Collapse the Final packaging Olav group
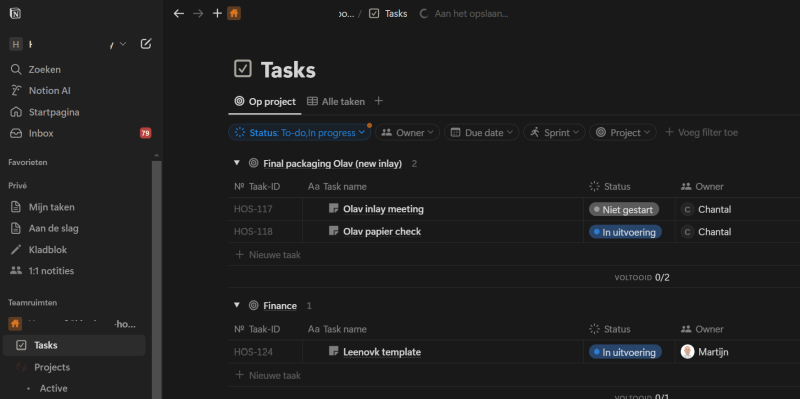 click(237, 163)
